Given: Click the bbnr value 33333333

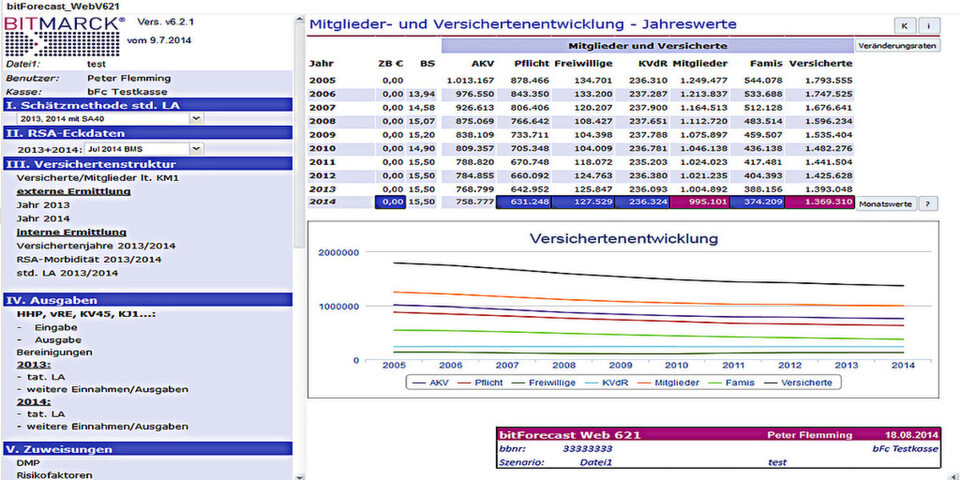Looking at the screenshot, I should tap(589, 449).
